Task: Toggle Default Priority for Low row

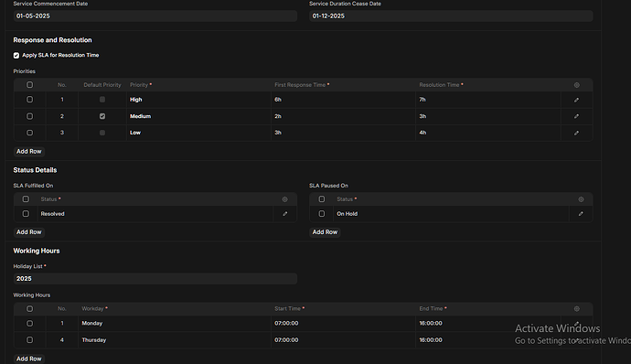Action: pos(102,133)
